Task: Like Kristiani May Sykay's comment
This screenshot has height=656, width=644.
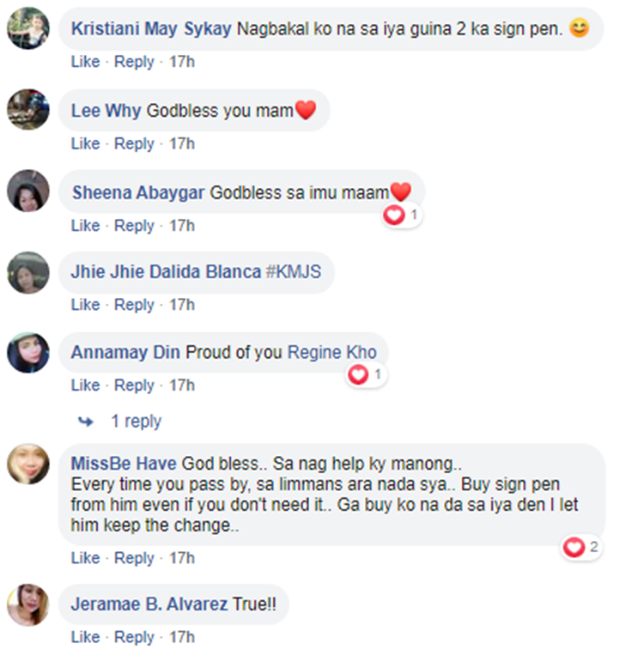Action: pos(85,62)
